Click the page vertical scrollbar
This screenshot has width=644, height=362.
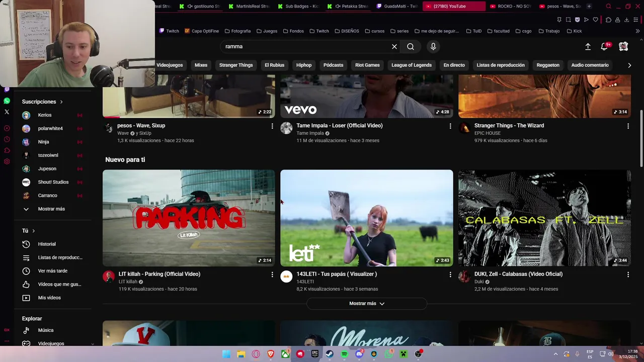[x=641, y=138]
